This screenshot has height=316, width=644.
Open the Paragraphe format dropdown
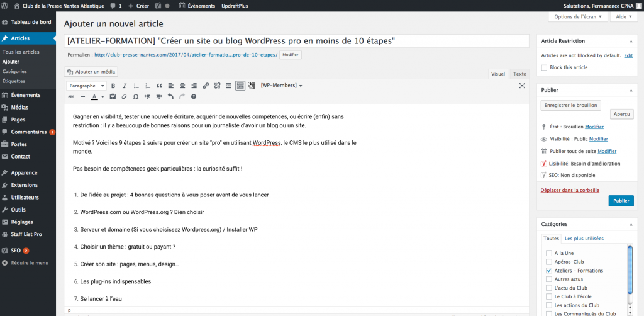pyautogui.click(x=86, y=86)
